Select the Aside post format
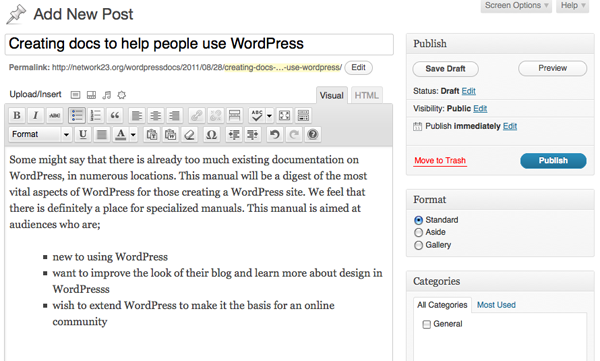 point(418,232)
